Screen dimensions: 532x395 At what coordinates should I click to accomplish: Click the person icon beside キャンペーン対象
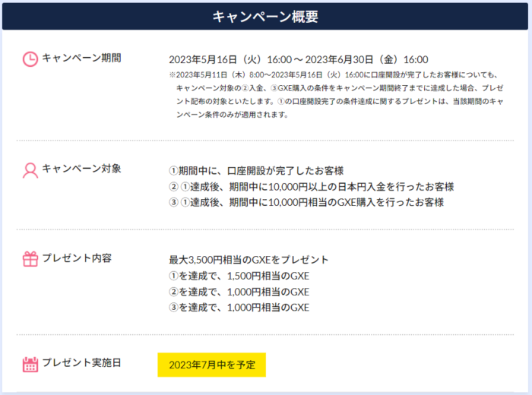[x=30, y=170]
